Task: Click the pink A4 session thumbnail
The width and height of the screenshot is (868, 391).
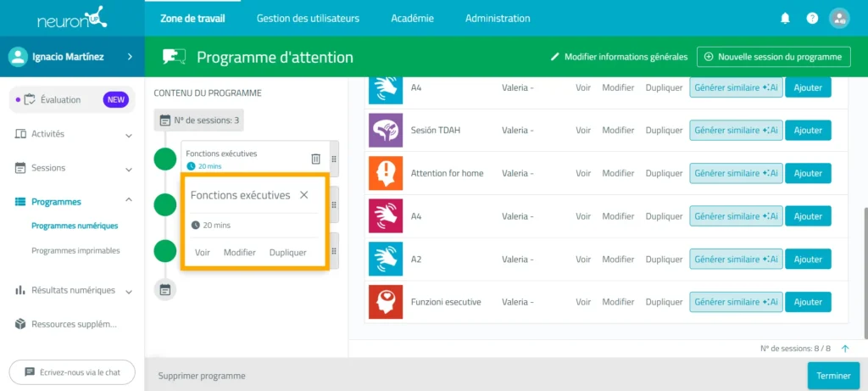Action: pyautogui.click(x=386, y=216)
